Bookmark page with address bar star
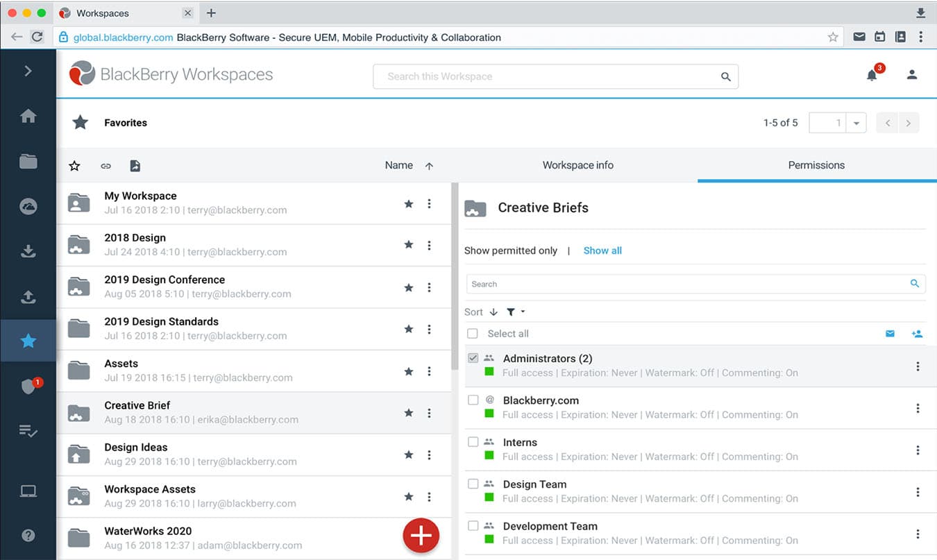937x560 pixels. pos(833,37)
